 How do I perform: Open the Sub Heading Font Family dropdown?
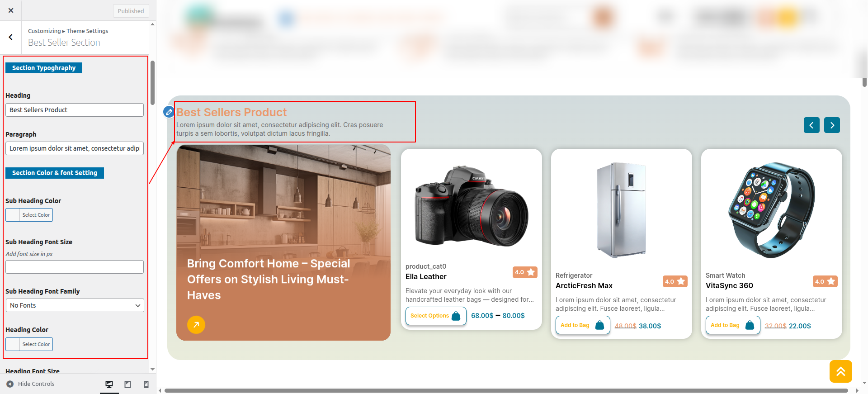click(x=75, y=305)
